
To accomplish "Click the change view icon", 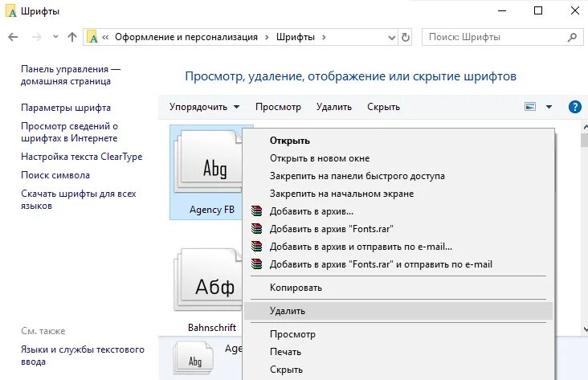I will (x=530, y=107).
